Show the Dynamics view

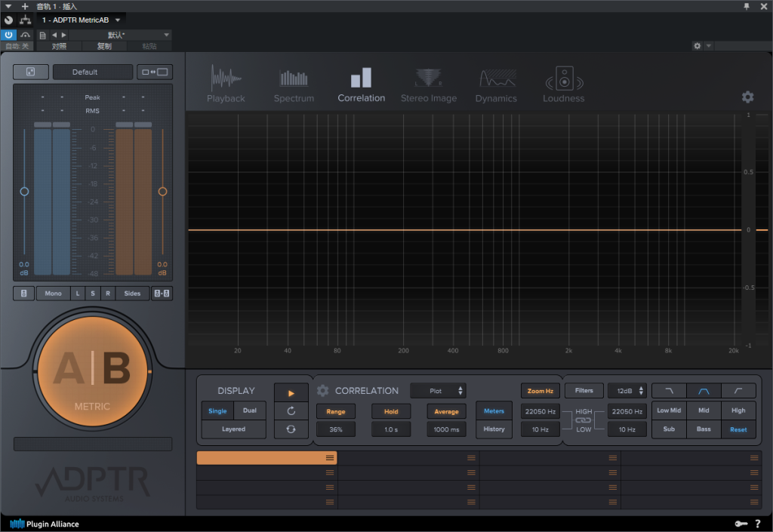click(496, 85)
